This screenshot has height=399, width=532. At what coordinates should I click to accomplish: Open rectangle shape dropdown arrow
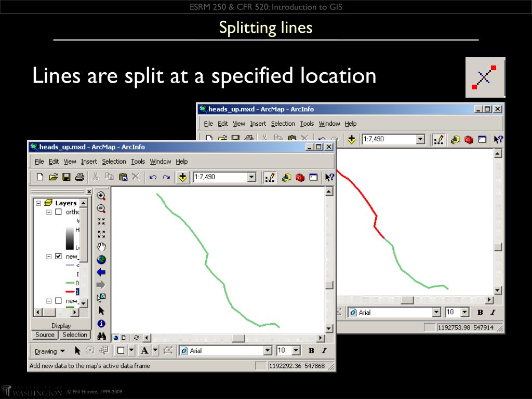pyautogui.click(x=131, y=351)
